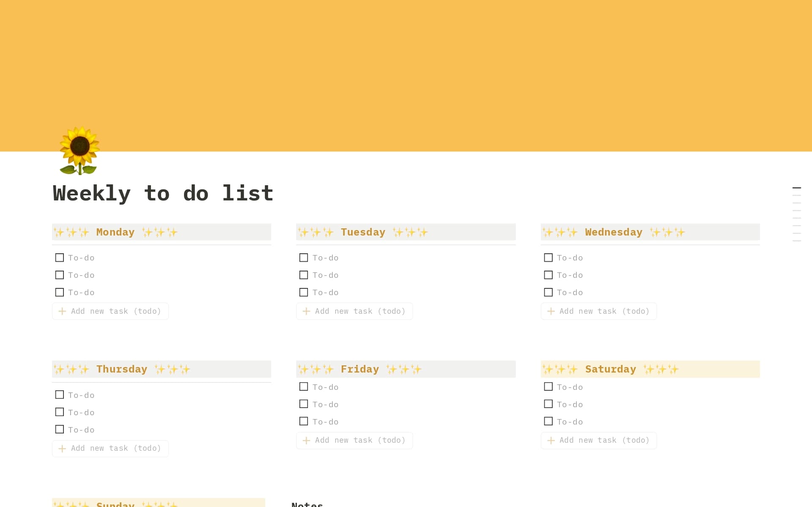Click the Weekly to do list page title
812x507 pixels.
pyautogui.click(x=162, y=193)
